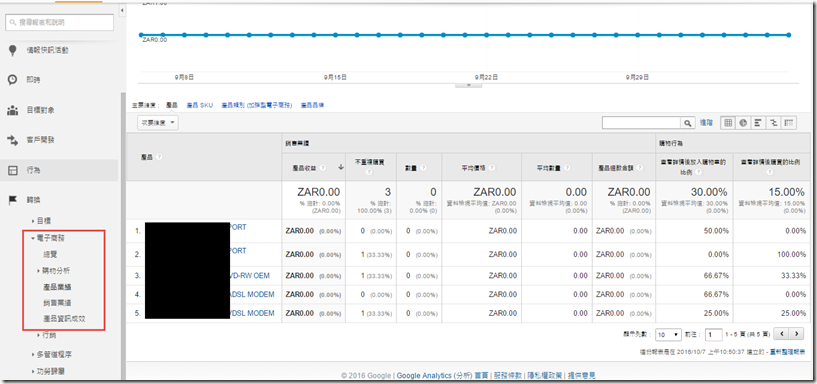Select the 產品品牌 brand dimension tab
The width and height of the screenshot is (817, 384).
(312, 105)
